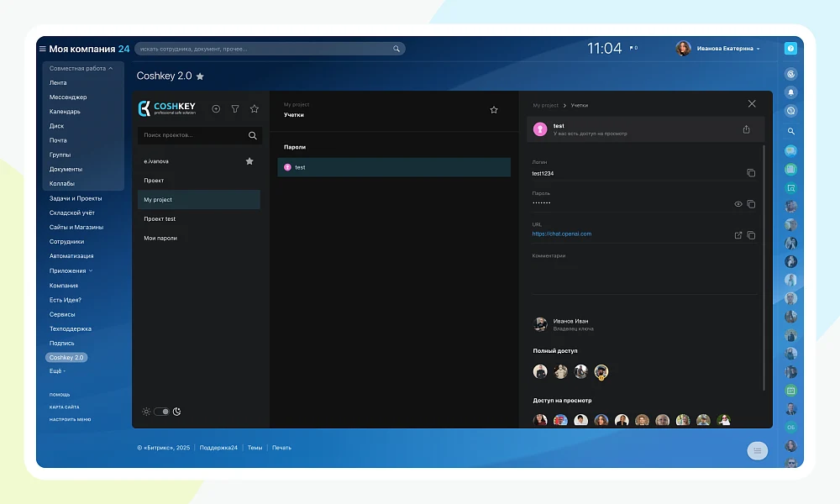Select the test password entry row

click(x=394, y=167)
